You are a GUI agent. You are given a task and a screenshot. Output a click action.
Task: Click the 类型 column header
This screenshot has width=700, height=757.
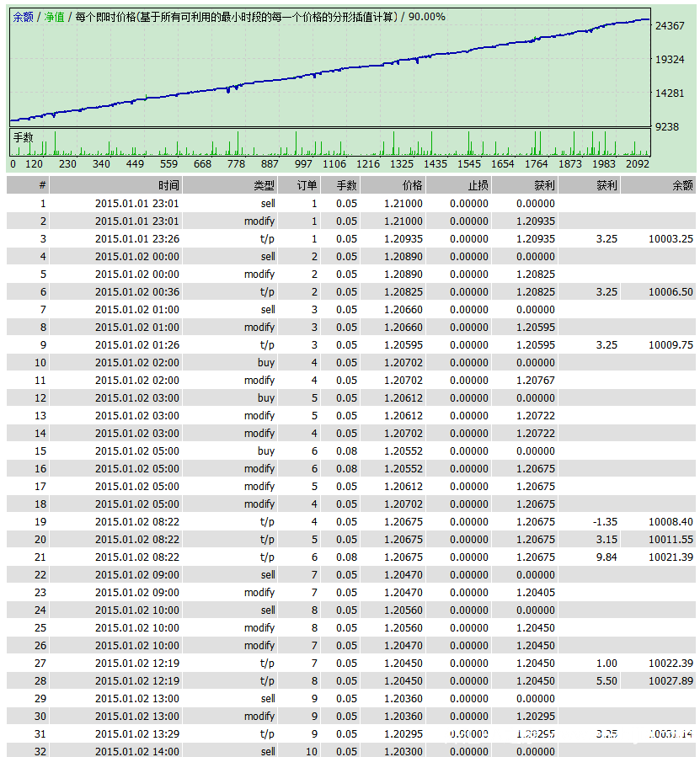click(x=264, y=185)
